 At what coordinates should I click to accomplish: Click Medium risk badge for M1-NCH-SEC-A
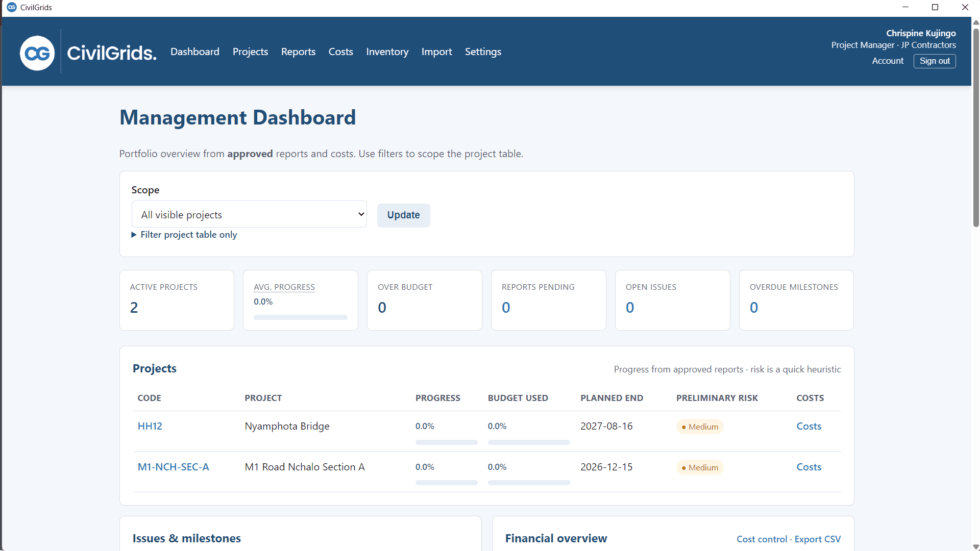point(700,467)
